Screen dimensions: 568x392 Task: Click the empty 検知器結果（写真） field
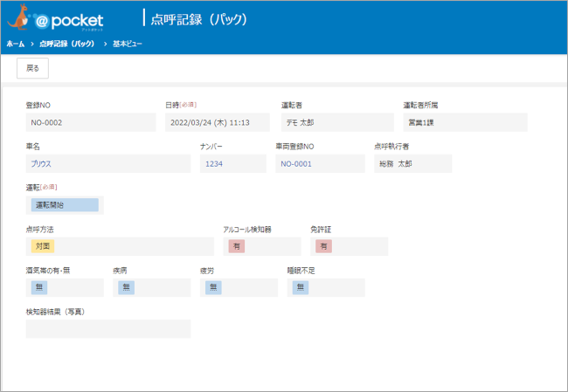click(108, 328)
